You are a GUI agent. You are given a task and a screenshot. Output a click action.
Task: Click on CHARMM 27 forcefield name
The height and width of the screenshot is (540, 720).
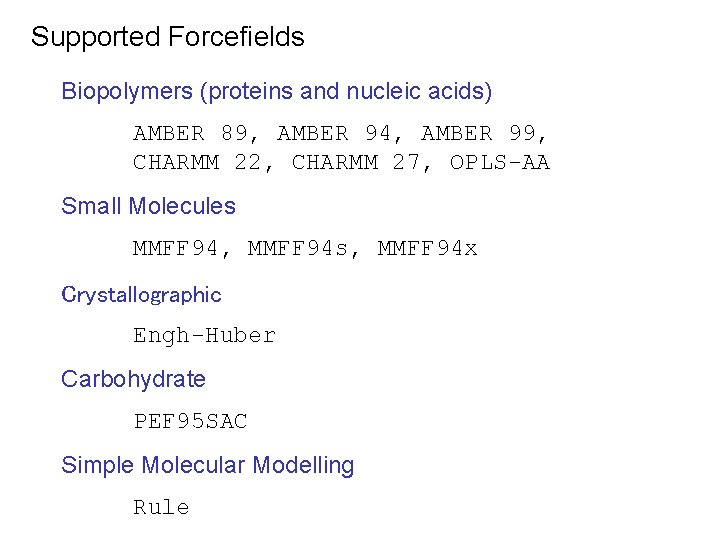(355, 163)
